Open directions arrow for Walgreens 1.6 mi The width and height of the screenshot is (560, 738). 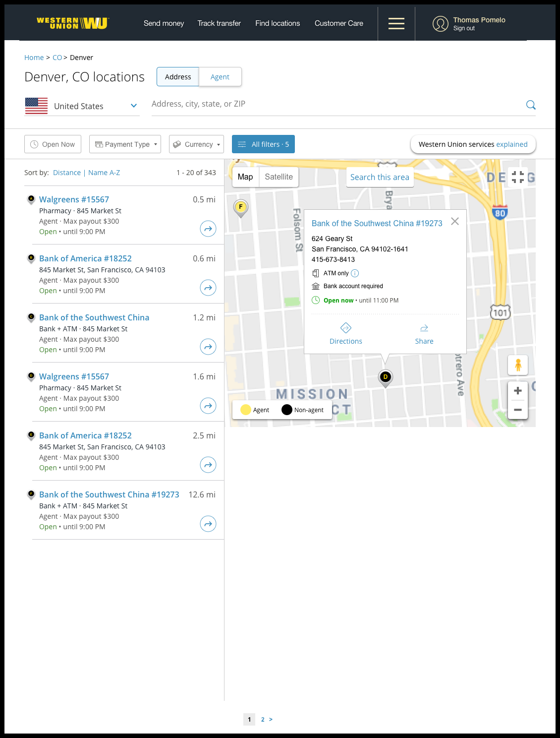(208, 406)
